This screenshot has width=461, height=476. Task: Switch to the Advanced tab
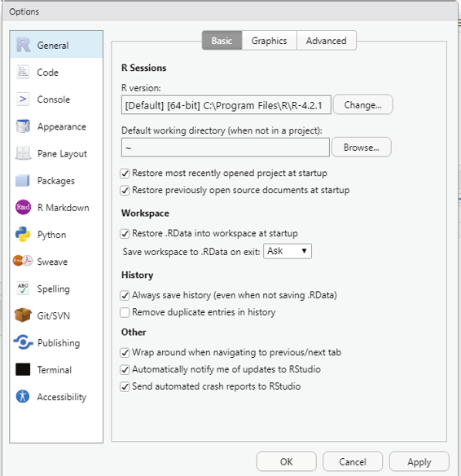[x=327, y=41]
